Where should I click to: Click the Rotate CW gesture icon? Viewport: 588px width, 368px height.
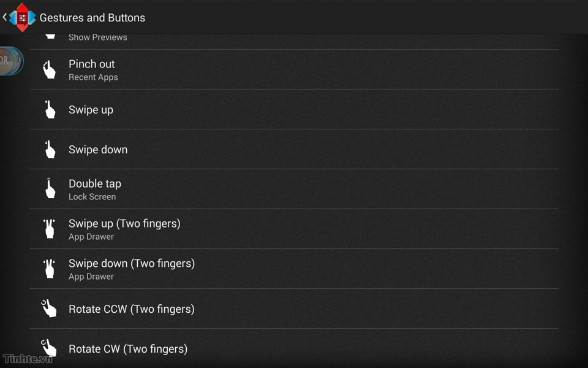coord(49,348)
